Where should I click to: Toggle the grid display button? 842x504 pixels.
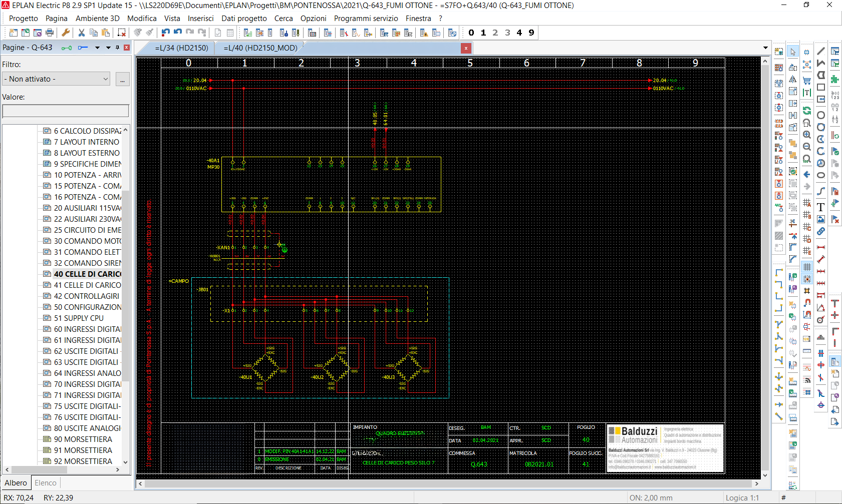(807, 267)
